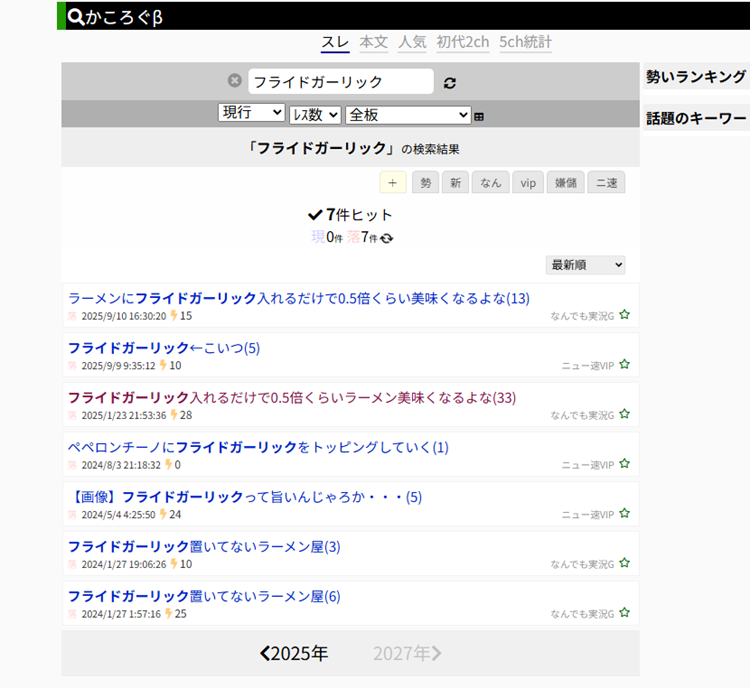
Task: Star the first ラーメンにフライドガーリック thread
Action: click(624, 315)
